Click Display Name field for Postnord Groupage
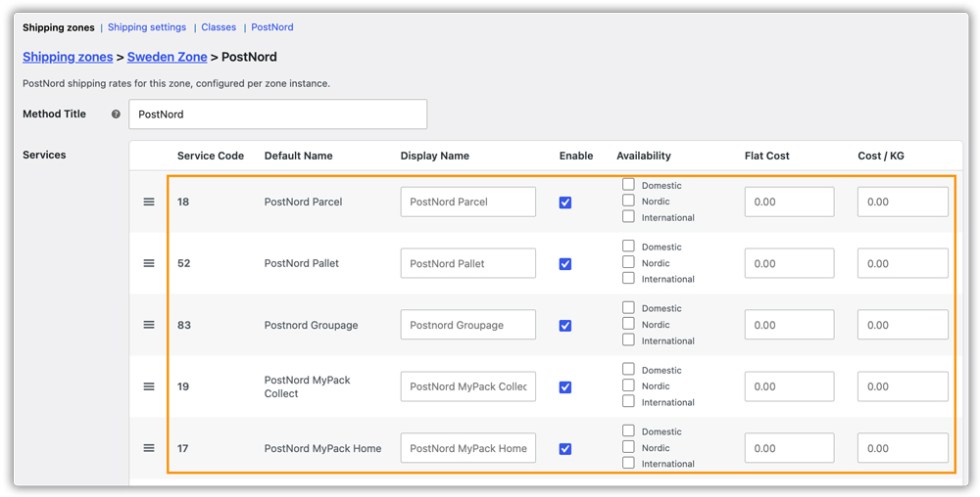This screenshot has height=497, width=980. [468, 325]
